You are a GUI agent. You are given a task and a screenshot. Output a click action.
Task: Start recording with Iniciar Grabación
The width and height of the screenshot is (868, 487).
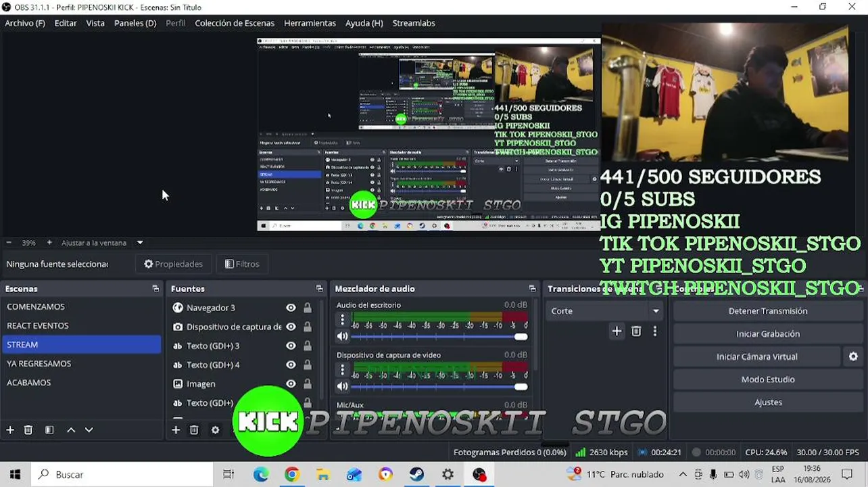(x=768, y=333)
